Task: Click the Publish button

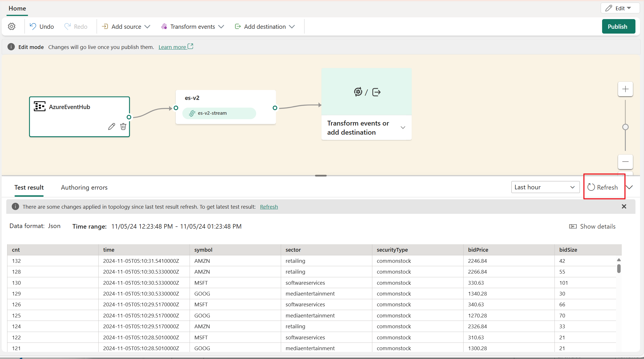Action: pos(617,26)
